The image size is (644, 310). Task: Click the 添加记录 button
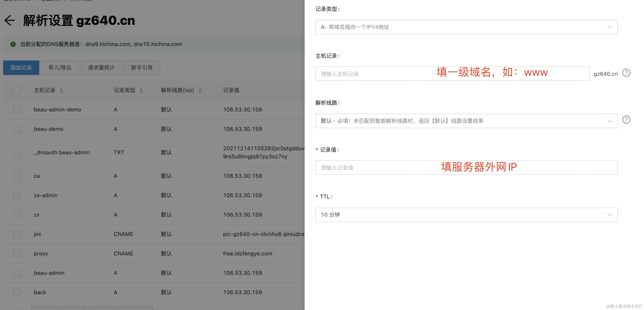point(21,67)
